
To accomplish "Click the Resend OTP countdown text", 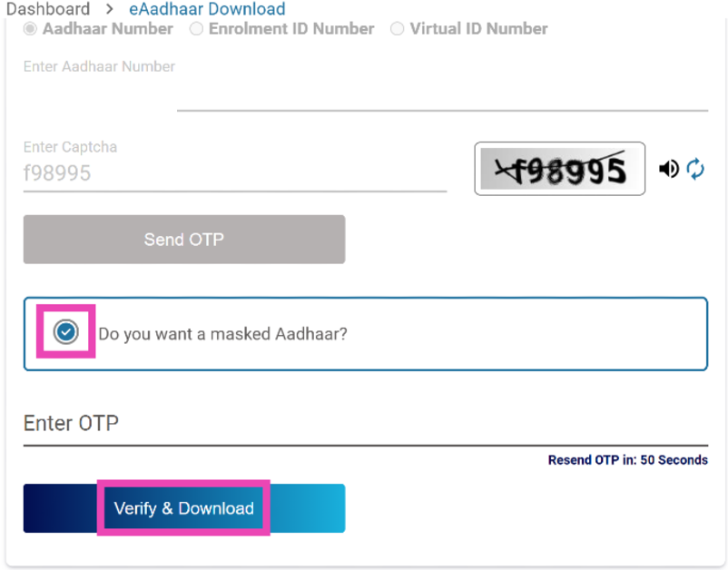I will (627, 460).
